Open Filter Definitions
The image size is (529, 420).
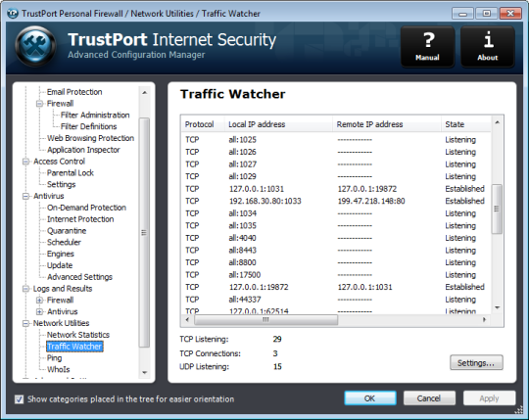[88, 126]
